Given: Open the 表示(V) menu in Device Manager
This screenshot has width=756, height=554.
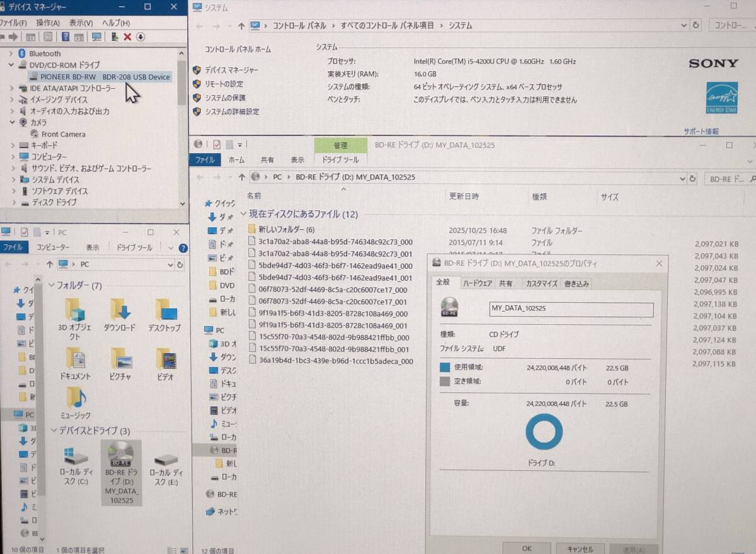Looking at the screenshot, I should pyautogui.click(x=78, y=23).
